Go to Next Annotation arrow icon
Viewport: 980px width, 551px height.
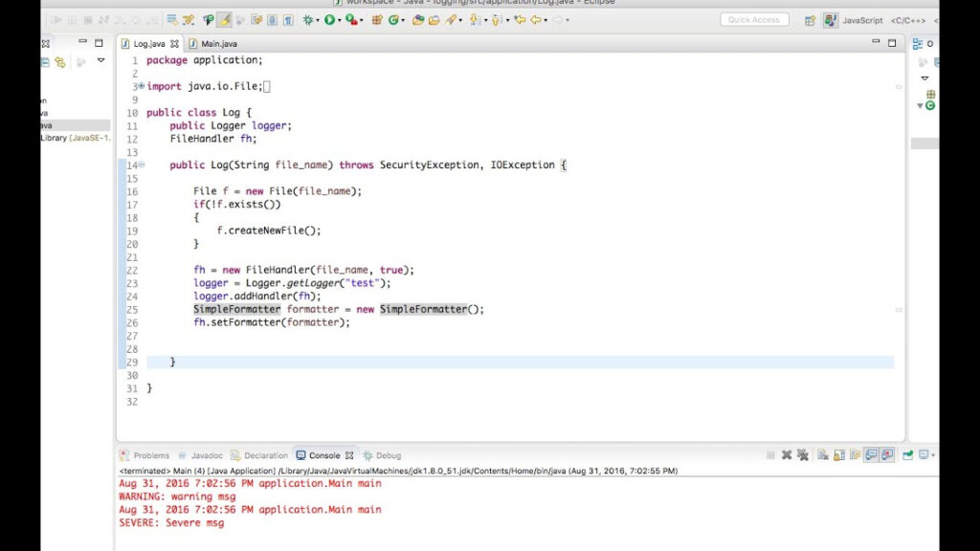click(x=475, y=20)
